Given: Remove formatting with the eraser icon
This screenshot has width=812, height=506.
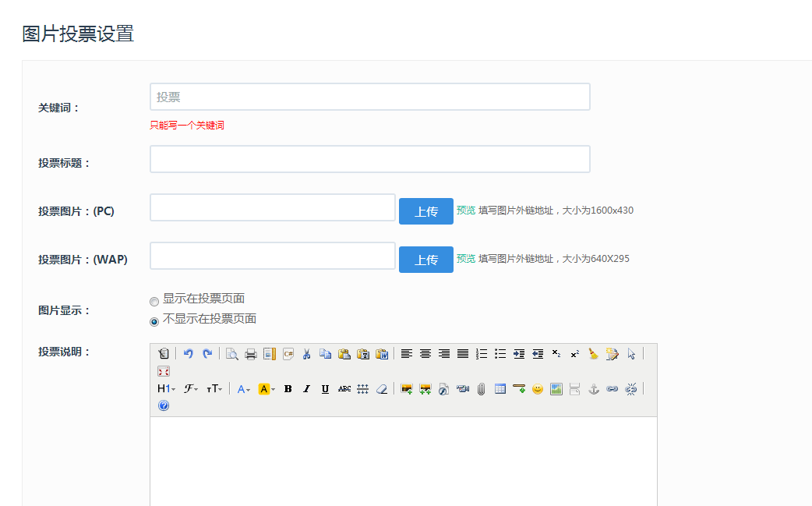Looking at the screenshot, I should 382,389.
